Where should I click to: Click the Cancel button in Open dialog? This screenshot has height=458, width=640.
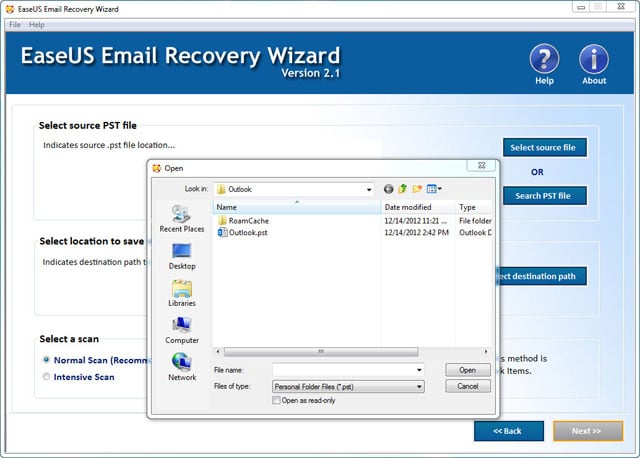pyautogui.click(x=467, y=386)
